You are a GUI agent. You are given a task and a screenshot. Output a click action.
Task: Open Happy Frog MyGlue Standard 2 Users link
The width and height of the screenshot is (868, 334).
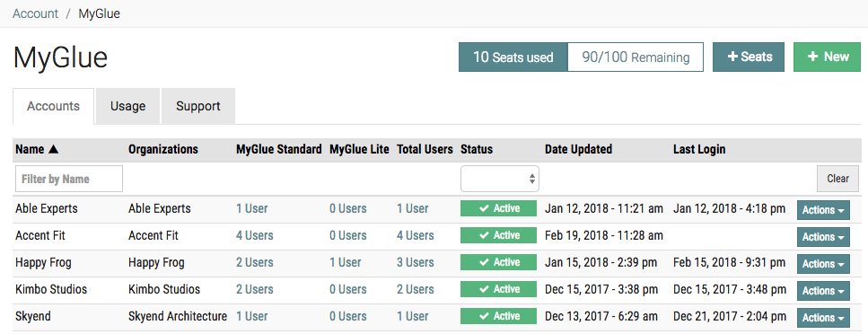click(x=255, y=262)
